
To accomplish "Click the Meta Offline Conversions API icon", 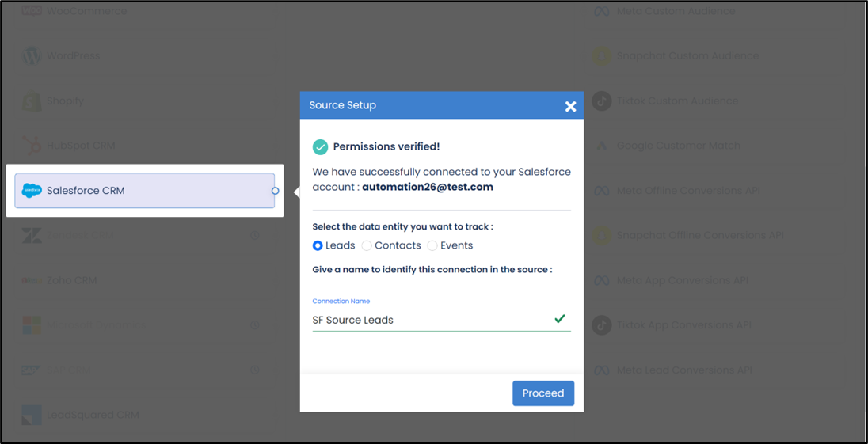I will (x=602, y=191).
